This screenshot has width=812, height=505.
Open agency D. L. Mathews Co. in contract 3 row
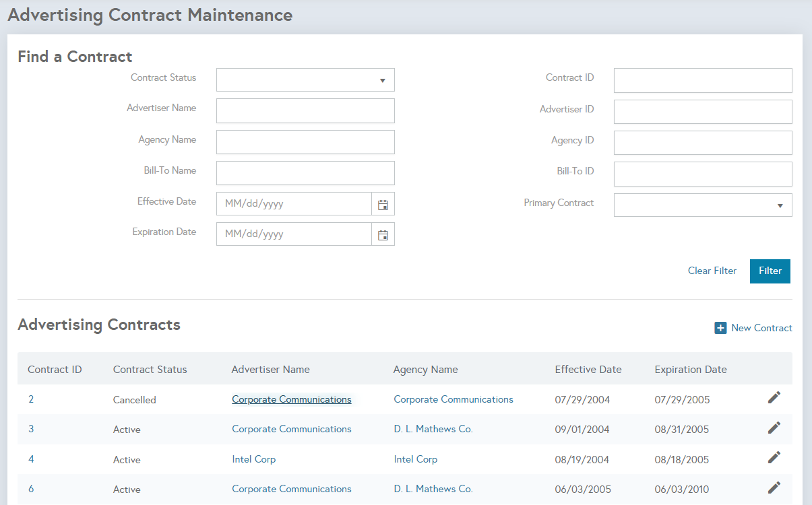tap(433, 429)
